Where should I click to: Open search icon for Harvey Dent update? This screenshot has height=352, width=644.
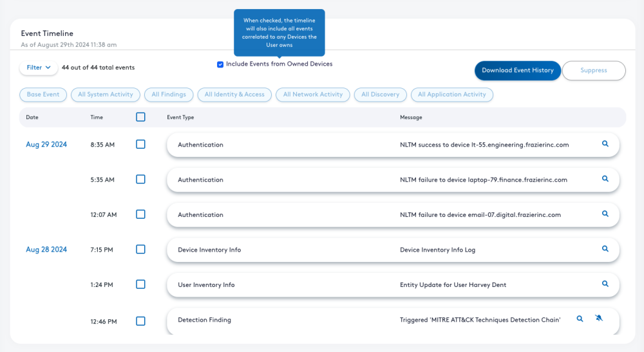click(605, 284)
